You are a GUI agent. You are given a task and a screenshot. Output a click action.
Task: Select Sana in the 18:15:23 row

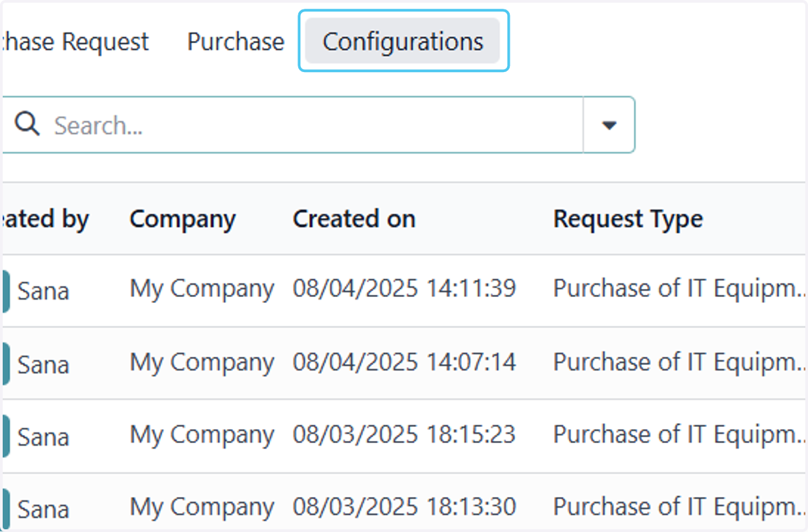point(43,437)
